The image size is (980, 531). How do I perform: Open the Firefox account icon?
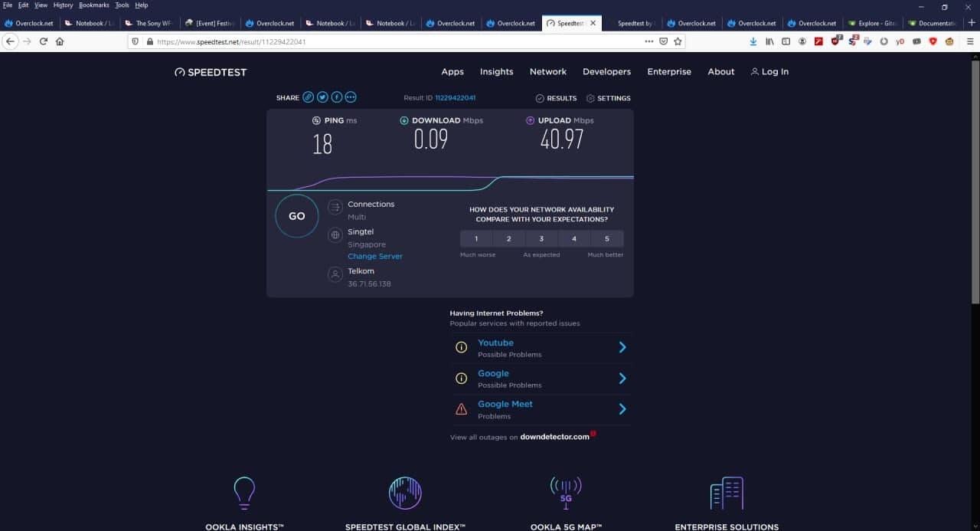(x=802, y=41)
